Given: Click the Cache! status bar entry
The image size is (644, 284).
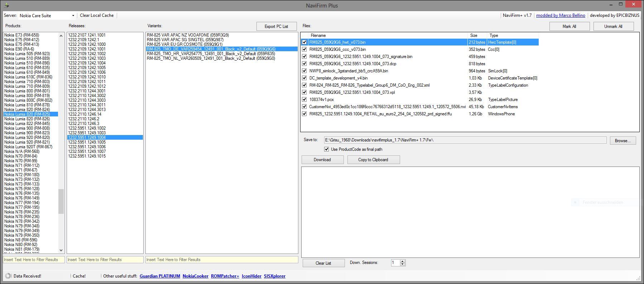Looking at the screenshot, I should (x=79, y=276).
